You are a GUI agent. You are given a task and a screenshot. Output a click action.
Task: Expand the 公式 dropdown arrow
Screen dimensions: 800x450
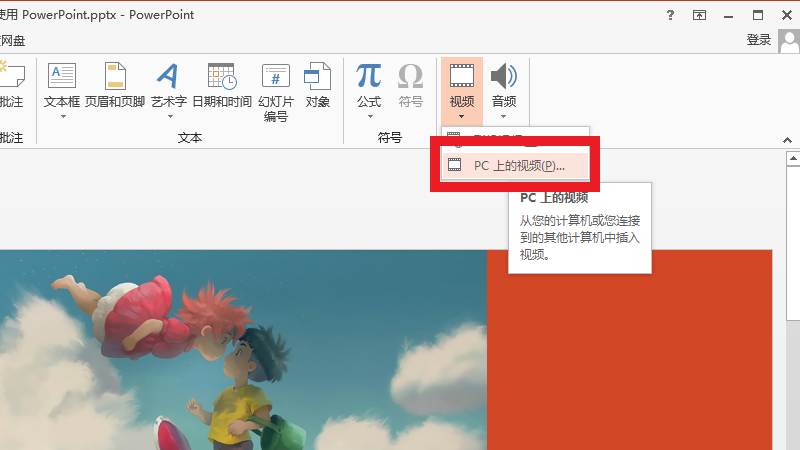click(x=368, y=116)
